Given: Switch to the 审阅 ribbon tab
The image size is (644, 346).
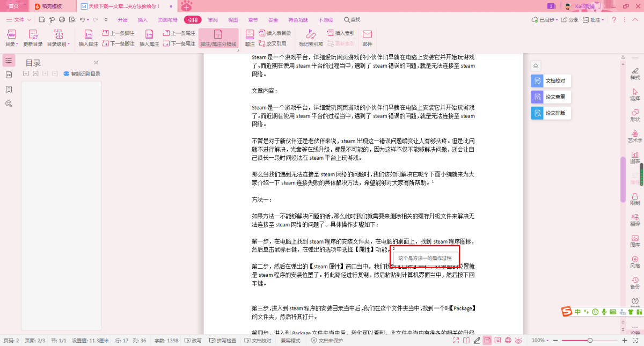Looking at the screenshot, I should [x=213, y=20].
